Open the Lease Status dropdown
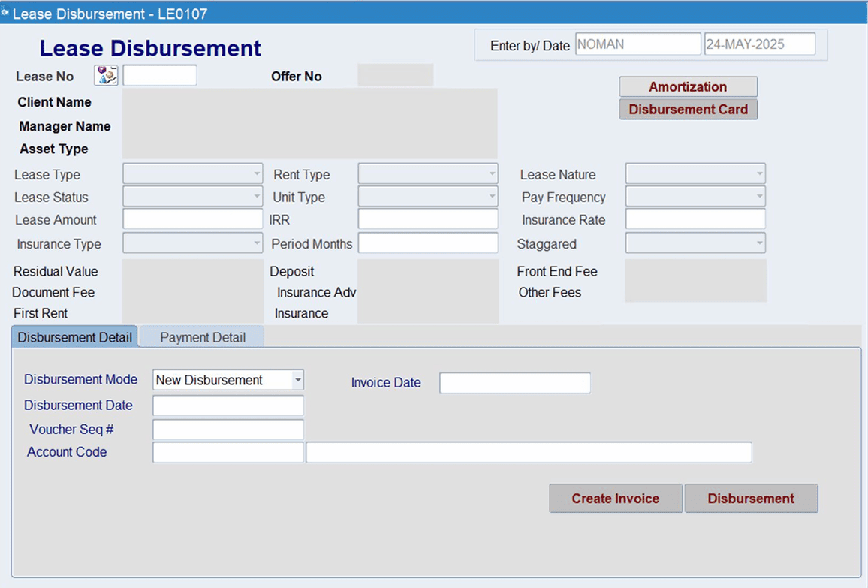Viewport: 868px width, 588px height. [x=256, y=197]
